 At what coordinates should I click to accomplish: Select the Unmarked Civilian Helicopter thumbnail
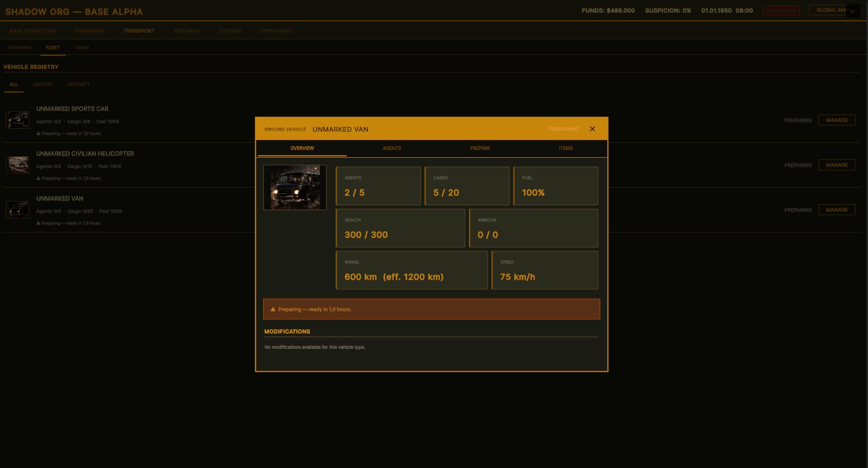coord(18,165)
